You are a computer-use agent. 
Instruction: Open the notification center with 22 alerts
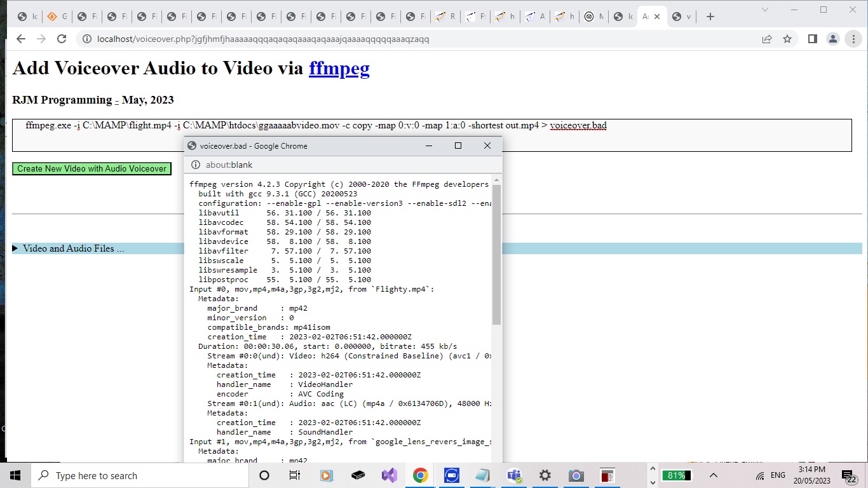pyautogui.click(x=849, y=475)
